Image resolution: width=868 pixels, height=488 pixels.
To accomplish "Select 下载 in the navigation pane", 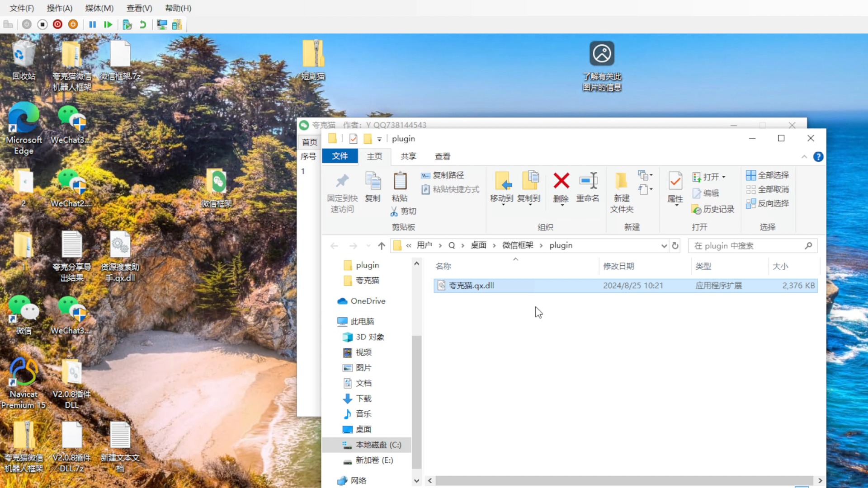I will (x=357, y=399).
